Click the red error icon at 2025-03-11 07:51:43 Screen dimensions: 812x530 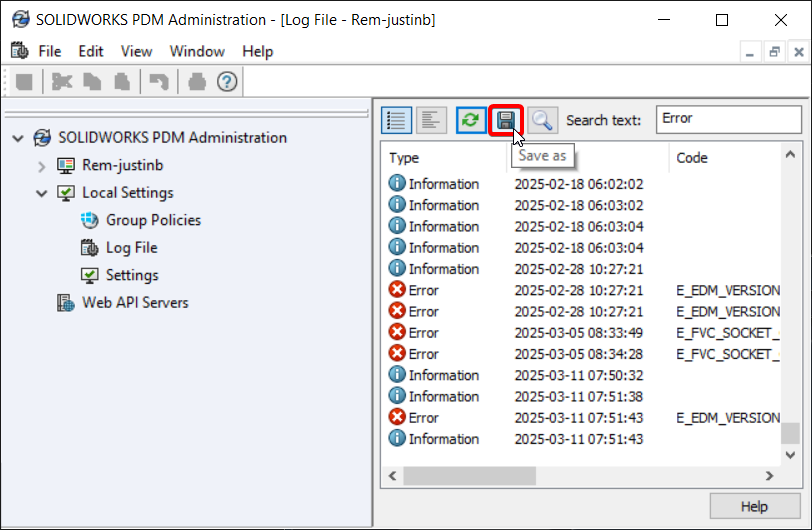coord(397,417)
